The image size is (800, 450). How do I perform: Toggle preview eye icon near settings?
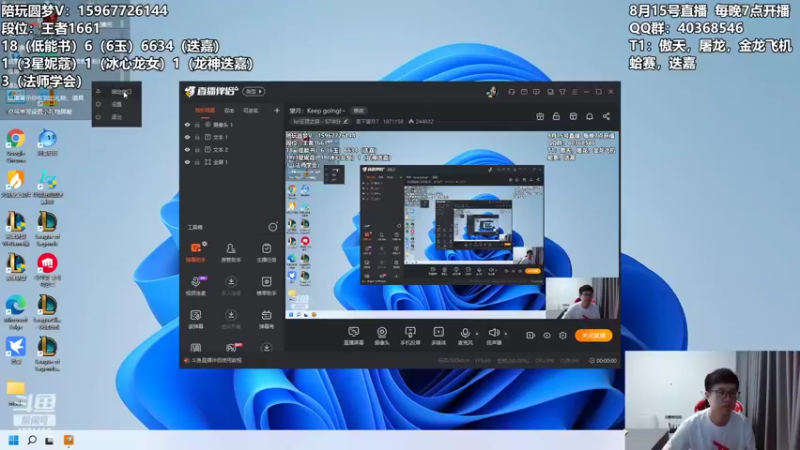point(546,335)
